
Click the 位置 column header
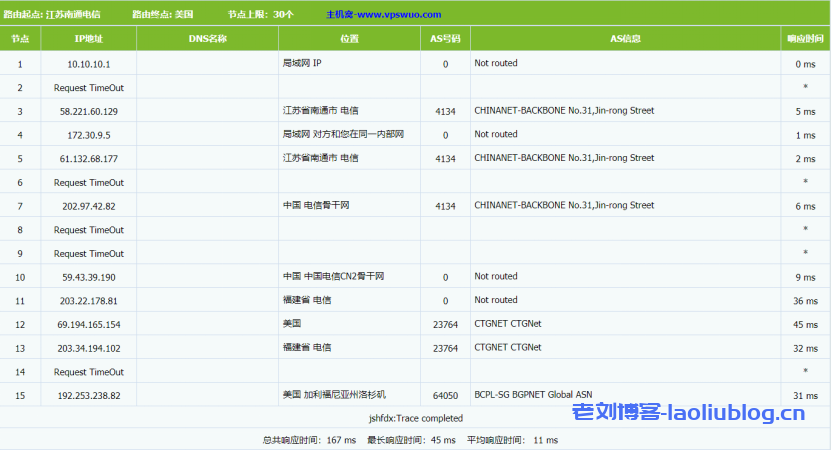349,39
